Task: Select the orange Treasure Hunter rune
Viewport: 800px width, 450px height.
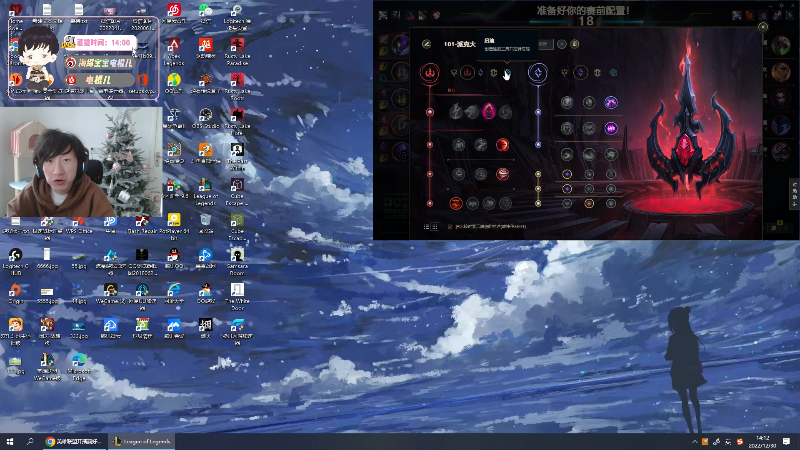Action: tap(456, 204)
